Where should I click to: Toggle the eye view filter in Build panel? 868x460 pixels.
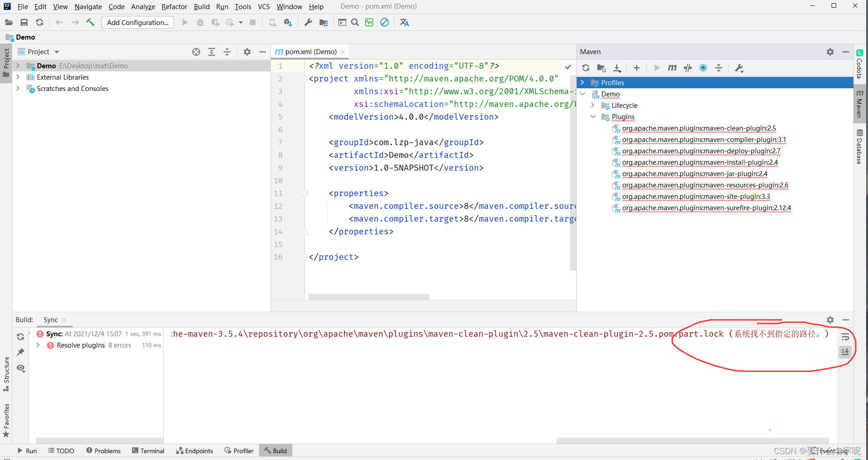click(x=20, y=368)
